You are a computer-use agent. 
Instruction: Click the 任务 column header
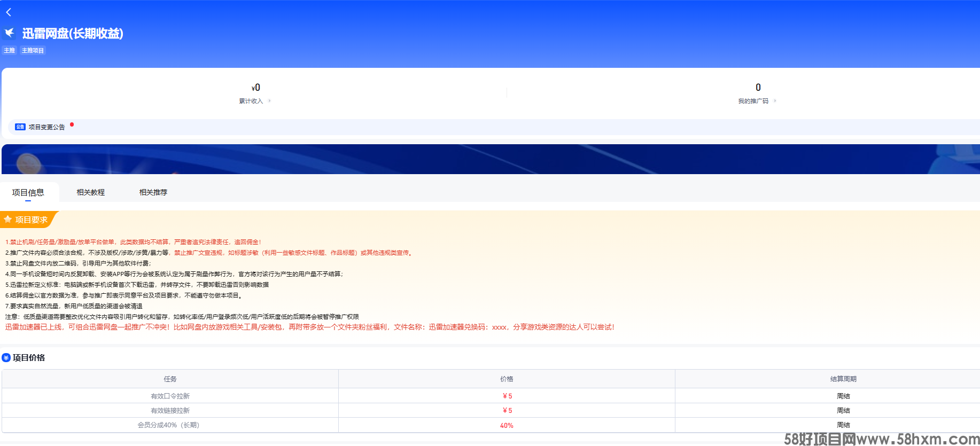tap(170, 379)
